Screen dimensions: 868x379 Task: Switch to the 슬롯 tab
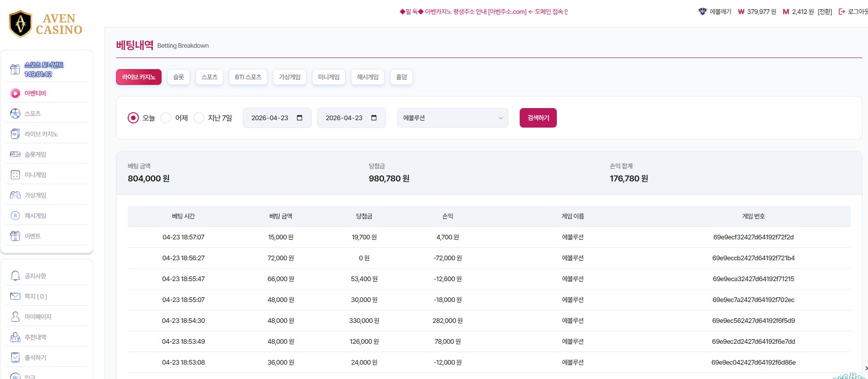(178, 77)
